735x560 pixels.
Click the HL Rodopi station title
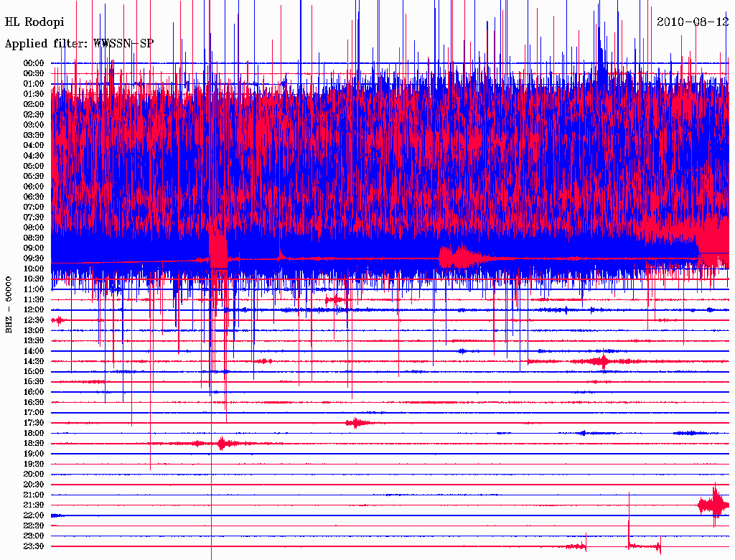tap(34, 22)
